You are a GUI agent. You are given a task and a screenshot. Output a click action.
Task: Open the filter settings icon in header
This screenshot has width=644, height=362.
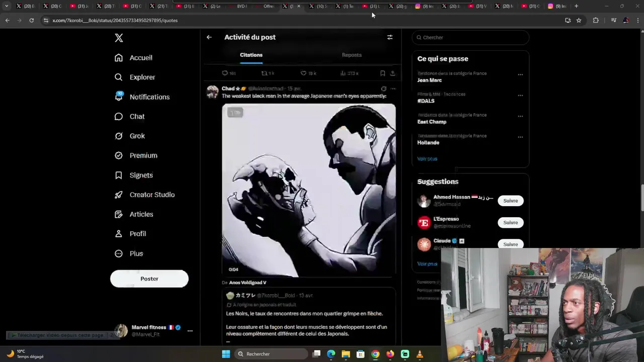point(390,37)
